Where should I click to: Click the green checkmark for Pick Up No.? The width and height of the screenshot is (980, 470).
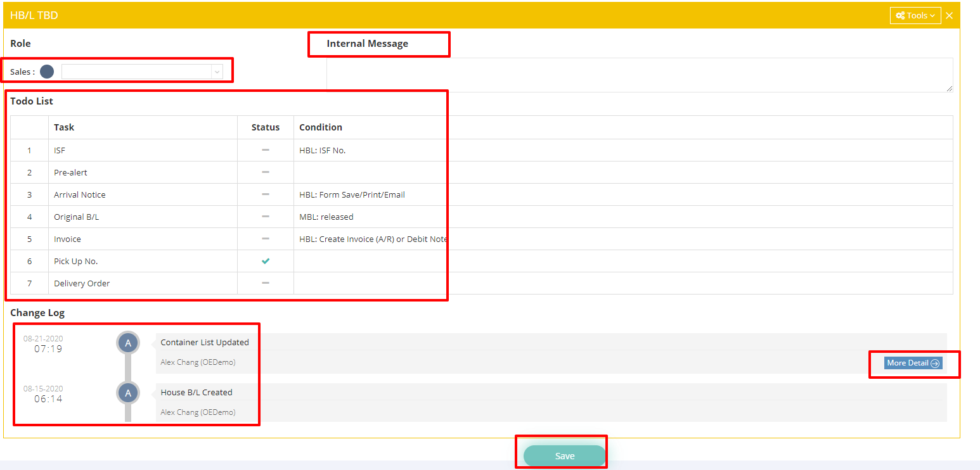point(266,260)
